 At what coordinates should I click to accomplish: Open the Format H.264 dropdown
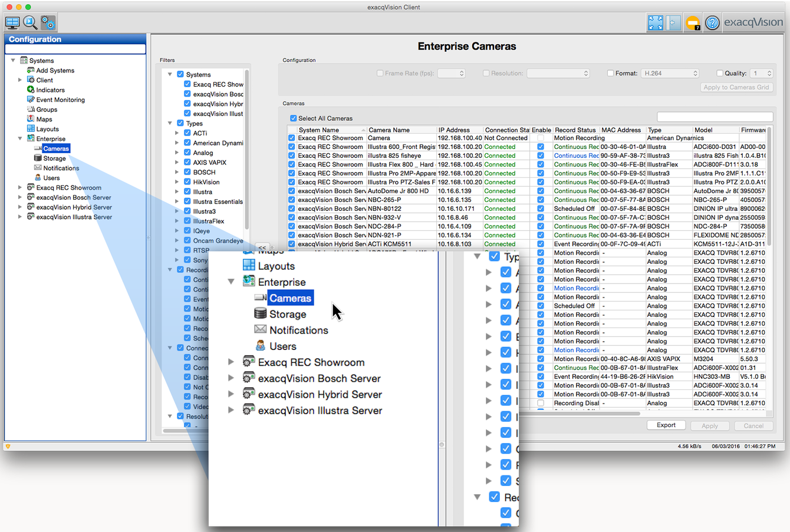670,73
